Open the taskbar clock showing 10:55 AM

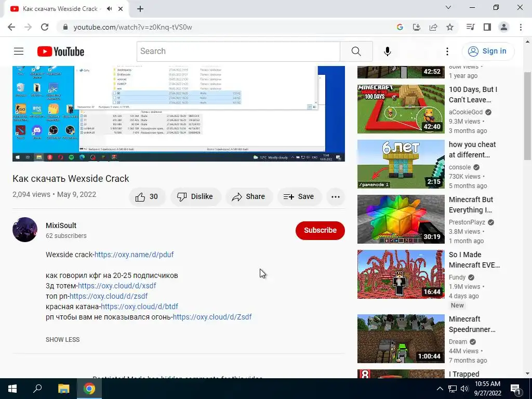coord(487,389)
